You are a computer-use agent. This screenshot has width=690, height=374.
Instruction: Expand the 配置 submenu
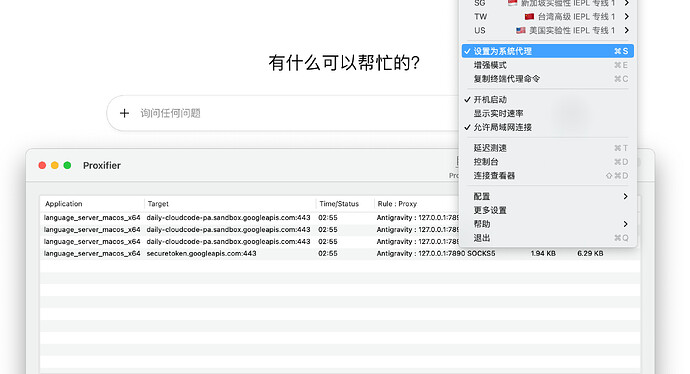pos(547,196)
